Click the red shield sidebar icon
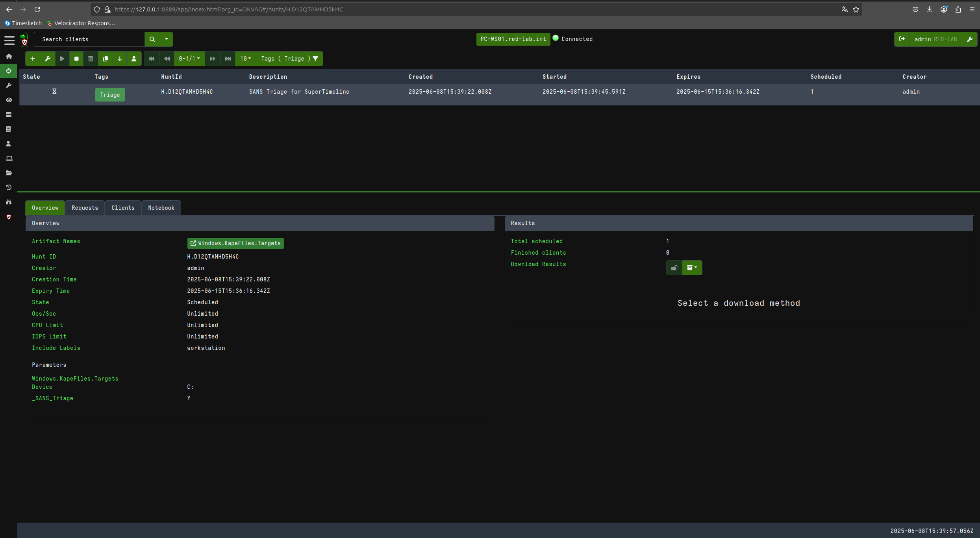 9,217
